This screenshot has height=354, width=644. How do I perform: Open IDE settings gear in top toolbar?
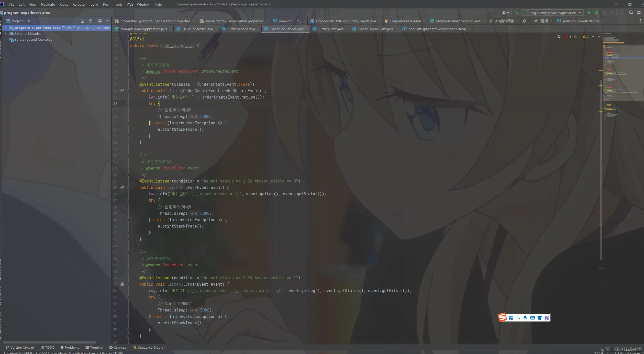point(639,13)
